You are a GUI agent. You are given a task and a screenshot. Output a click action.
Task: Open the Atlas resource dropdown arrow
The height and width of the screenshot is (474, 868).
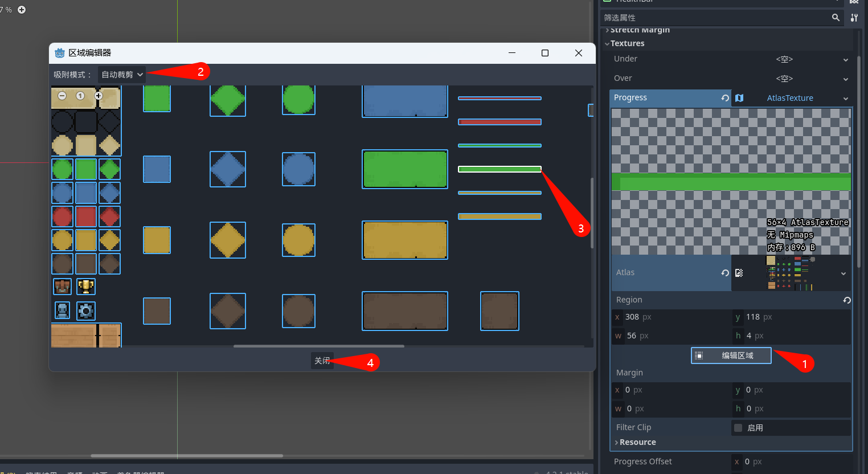pos(844,273)
